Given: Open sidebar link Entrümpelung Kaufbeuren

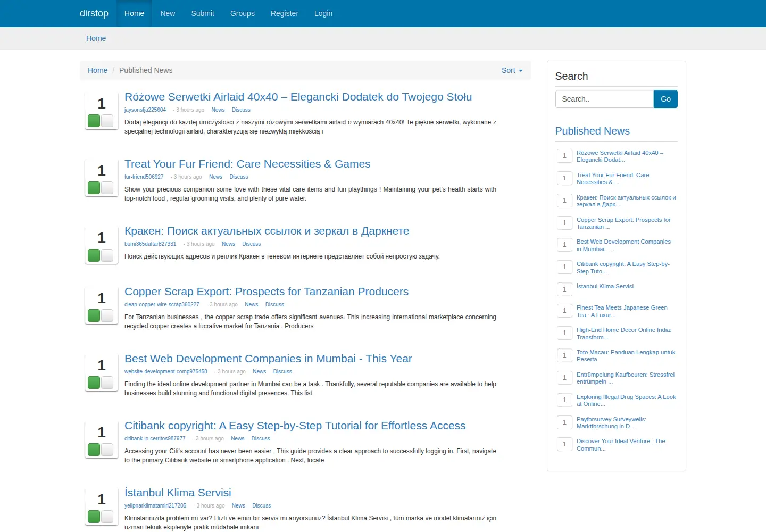Looking at the screenshot, I should pos(626,378).
